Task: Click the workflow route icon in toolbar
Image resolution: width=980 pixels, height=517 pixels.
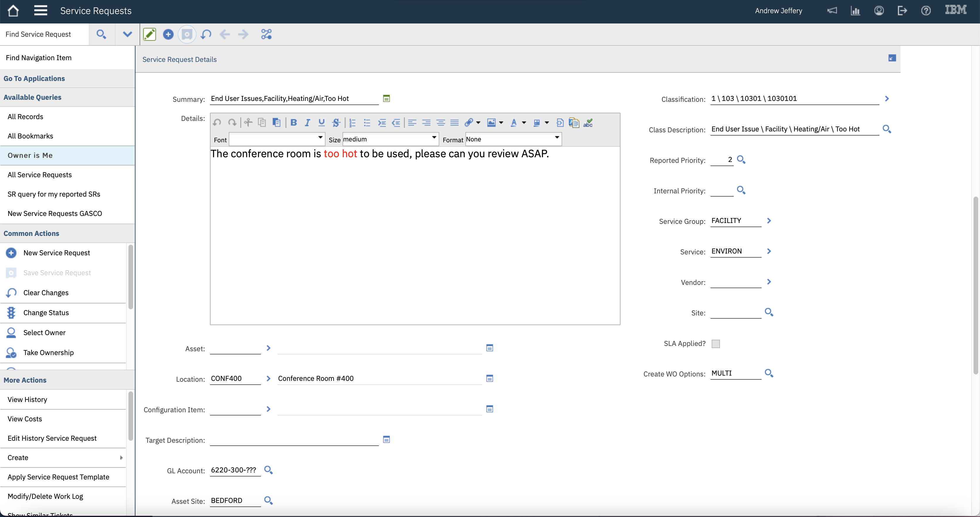Action: tap(266, 34)
